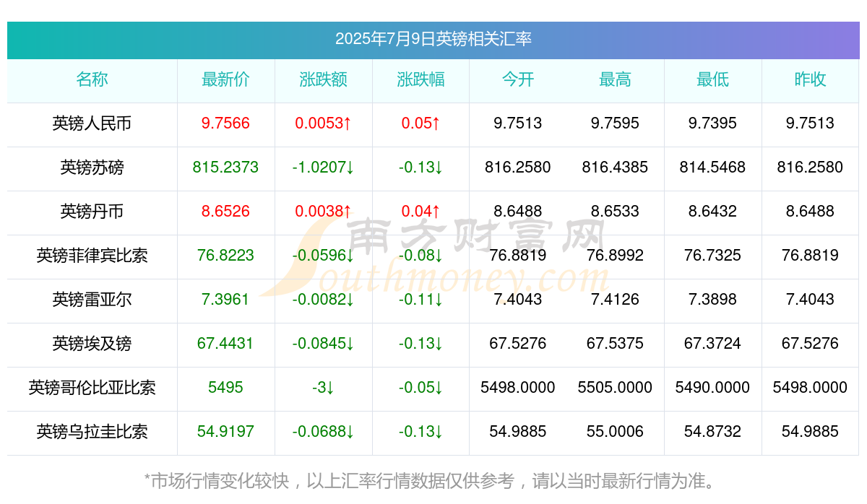Select the high value 67.5375
Screen dimensions: 867x504
tap(615, 344)
